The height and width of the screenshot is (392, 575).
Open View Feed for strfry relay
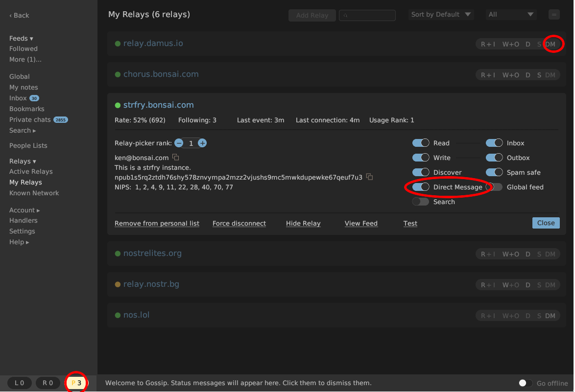click(361, 223)
